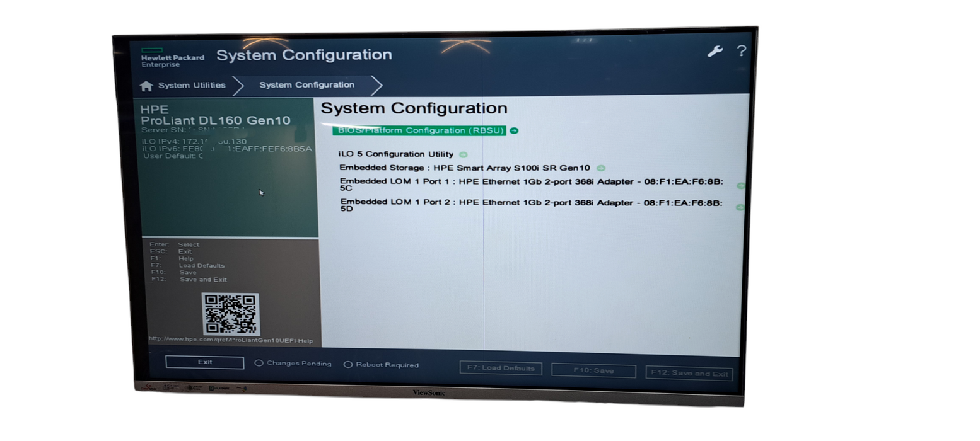Click the 'F12: Save and Exit' key hint in sidebar
Viewport: 980px width, 441px height.
pos(189,280)
